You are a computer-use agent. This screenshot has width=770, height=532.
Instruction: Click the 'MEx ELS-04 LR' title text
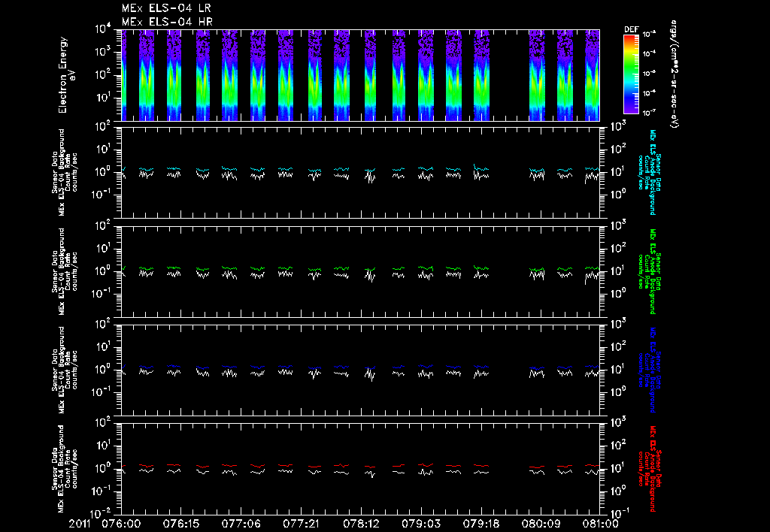click(x=166, y=8)
